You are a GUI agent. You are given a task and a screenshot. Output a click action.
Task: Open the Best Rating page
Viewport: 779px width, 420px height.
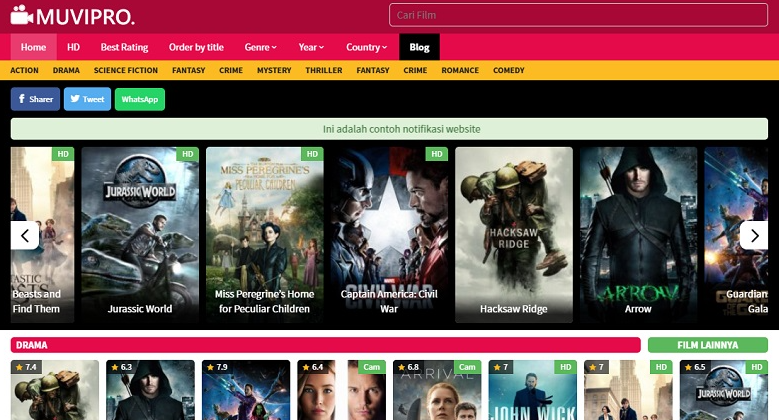(124, 47)
